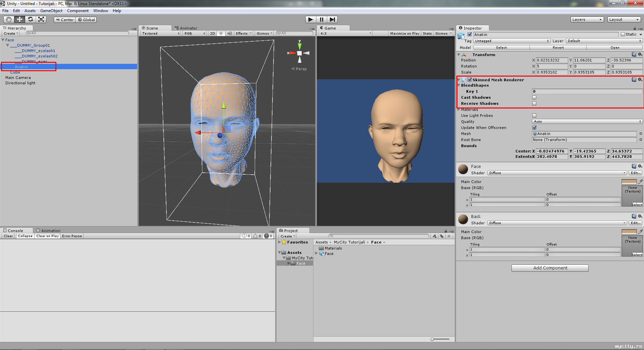The height and width of the screenshot is (350, 644).
Task: Open the Quality dropdown set to Auto
Action: pyautogui.click(x=587, y=122)
